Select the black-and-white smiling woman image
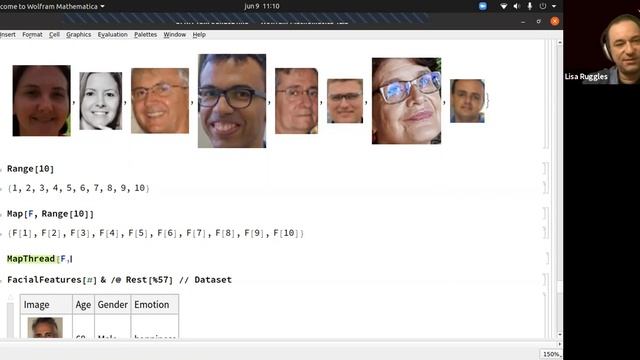The image size is (640, 360). pos(100,101)
